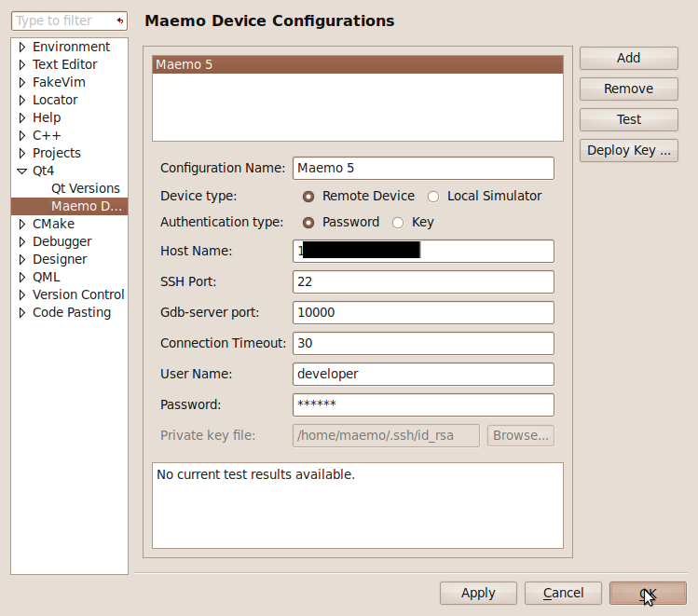
Task: Cancel the options dialog
Action: 563,593
